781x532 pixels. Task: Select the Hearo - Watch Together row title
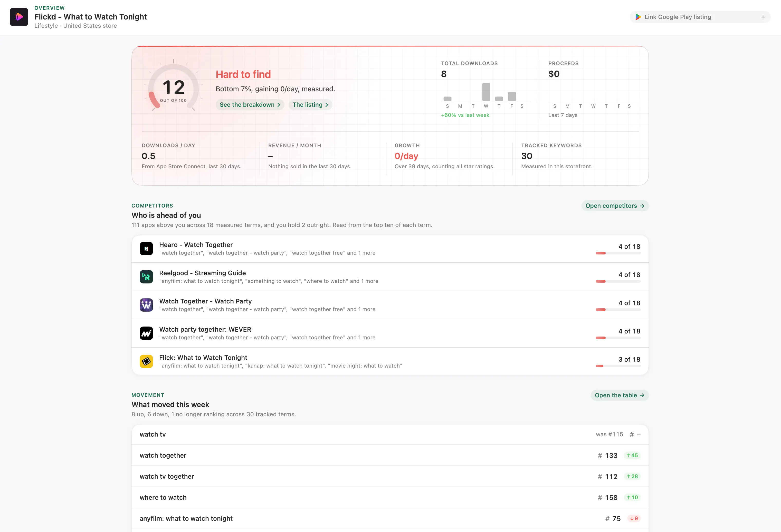click(x=196, y=245)
